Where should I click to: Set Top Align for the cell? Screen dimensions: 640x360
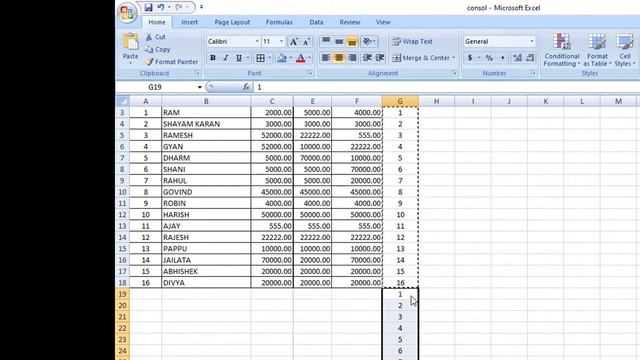(x=326, y=41)
